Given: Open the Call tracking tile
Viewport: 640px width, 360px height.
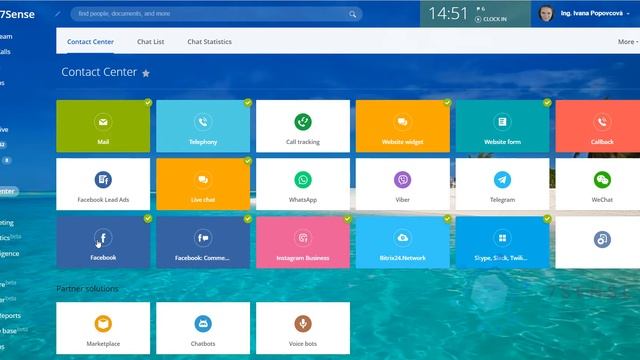Looking at the screenshot, I should 303,126.
